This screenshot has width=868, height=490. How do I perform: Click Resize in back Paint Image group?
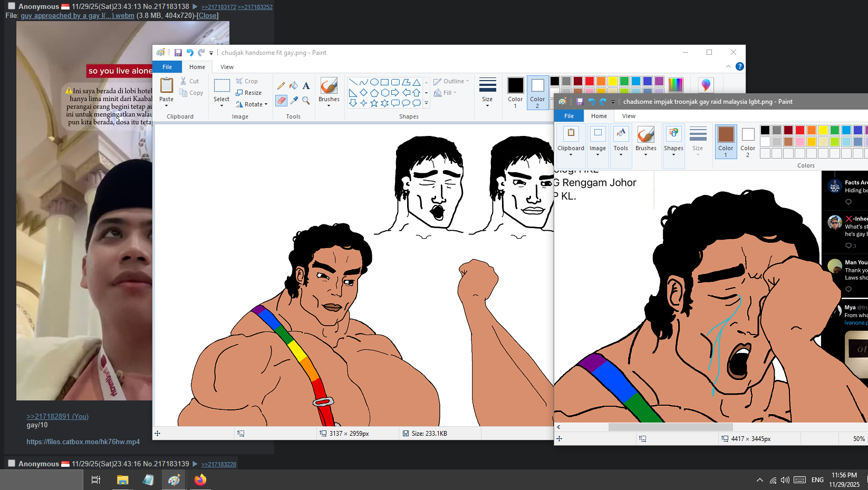click(x=248, y=93)
